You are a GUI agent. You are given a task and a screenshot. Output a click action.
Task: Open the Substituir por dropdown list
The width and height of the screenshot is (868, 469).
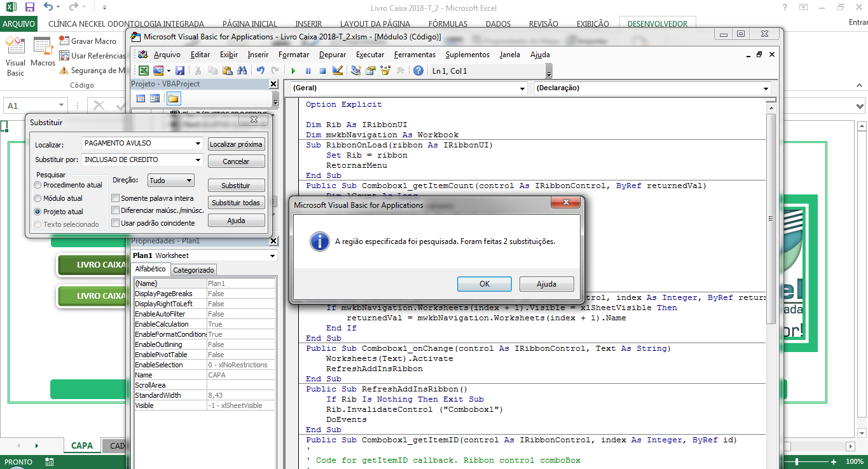(198, 160)
